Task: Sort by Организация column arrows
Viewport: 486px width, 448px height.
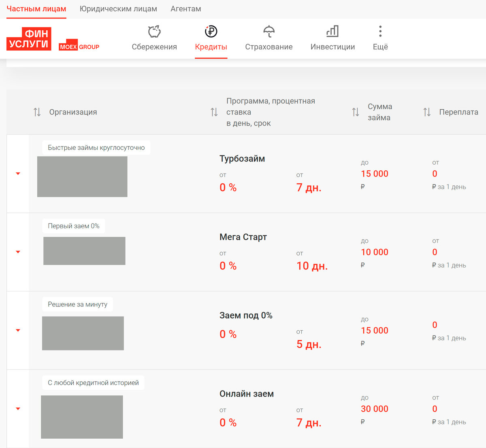Action: click(37, 112)
